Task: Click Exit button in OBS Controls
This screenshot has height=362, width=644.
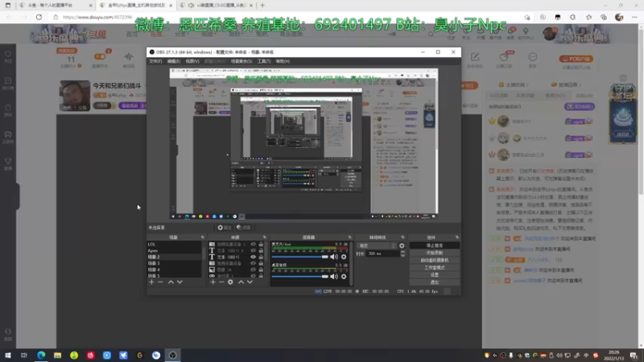Action: tap(435, 282)
